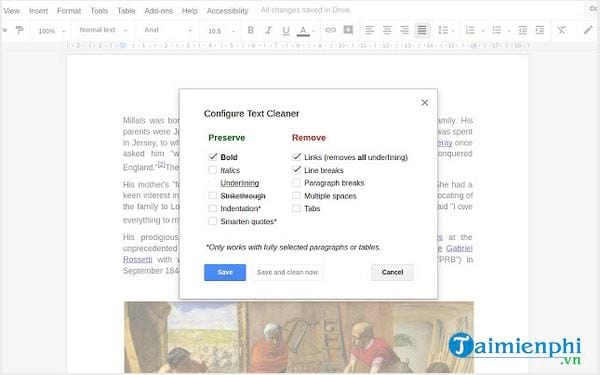The width and height of the screenshot is (600, 375).
Task: Select the Paint format tool
Action: [x=19, y=30]
